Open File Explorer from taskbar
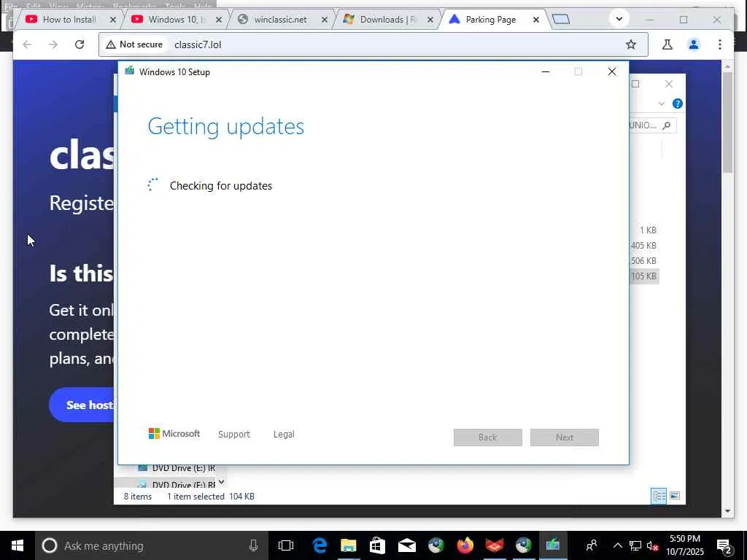The height and width of the screenshot is (560, 747). coord(348,545)
